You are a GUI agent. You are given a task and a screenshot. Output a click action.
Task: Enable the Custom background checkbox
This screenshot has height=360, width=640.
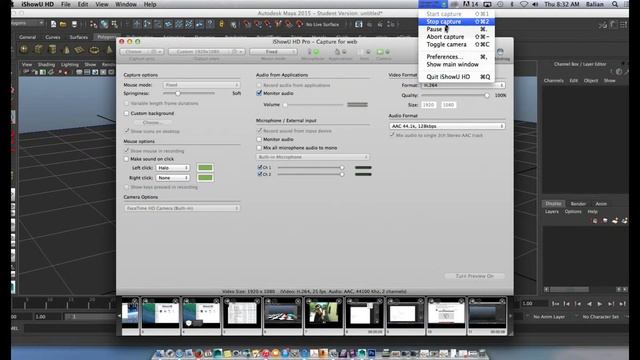(x=127, y=113)
